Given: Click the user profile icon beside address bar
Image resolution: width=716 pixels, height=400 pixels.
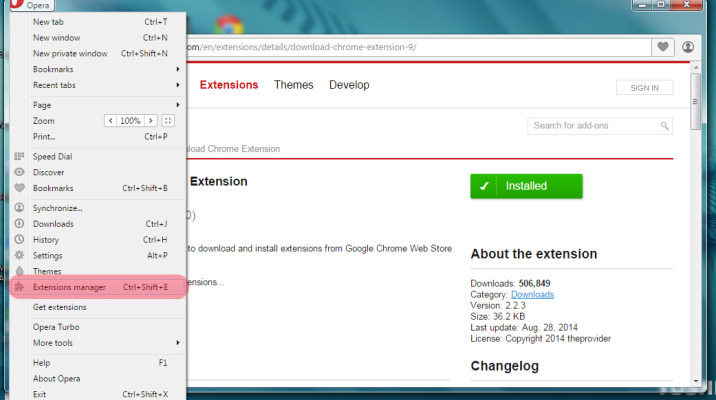Looking at the screenshot, I should (690, 47).
